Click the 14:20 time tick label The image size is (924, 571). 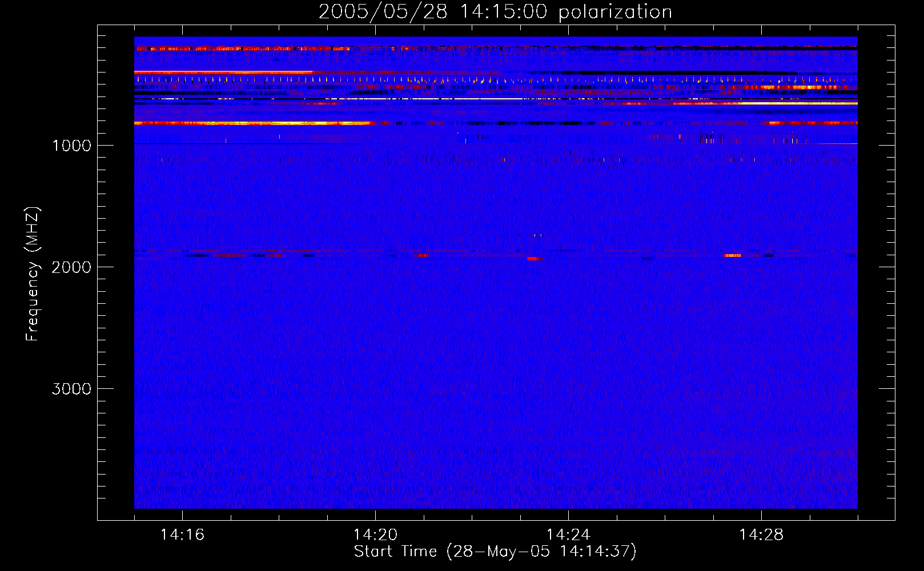(x=375, y=535)
